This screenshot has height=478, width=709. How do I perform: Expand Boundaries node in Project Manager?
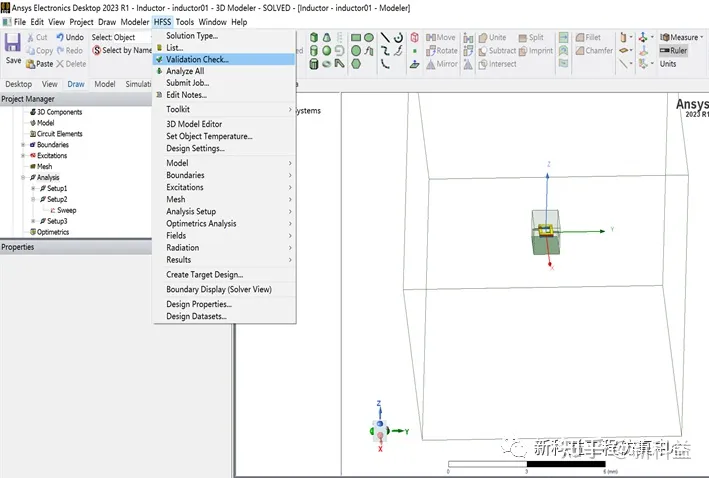pos(23,145)
